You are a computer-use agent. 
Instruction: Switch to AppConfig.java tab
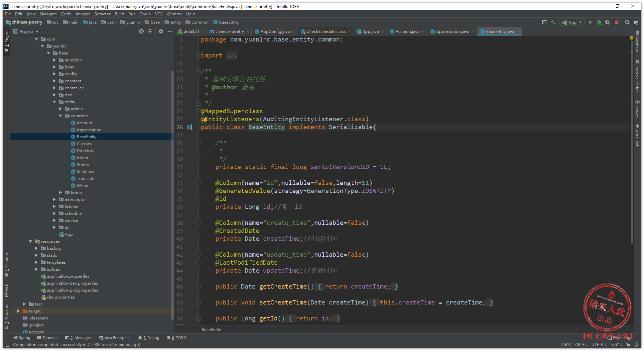click(275, 32)
